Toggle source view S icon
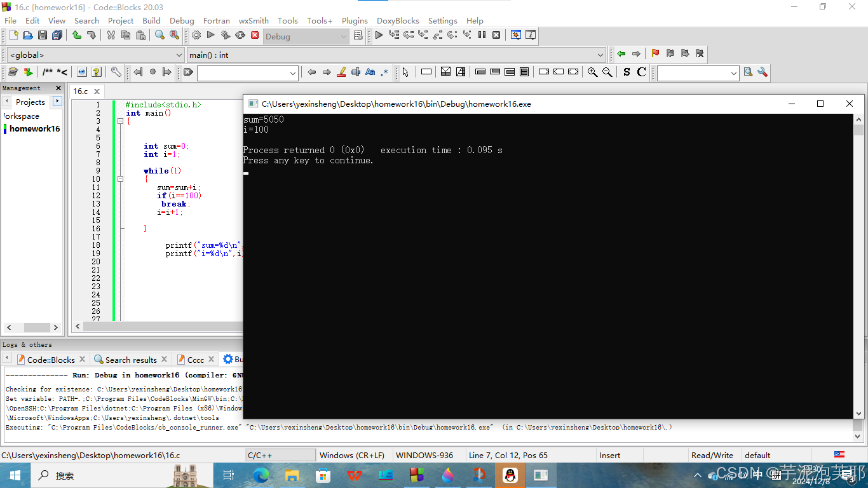 (627, 72)
